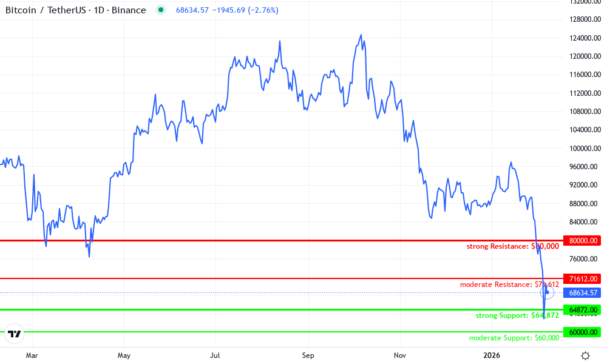The image size is (607, 364).
Task: Select the strong Support $64,872 text label
Action: 517,315
